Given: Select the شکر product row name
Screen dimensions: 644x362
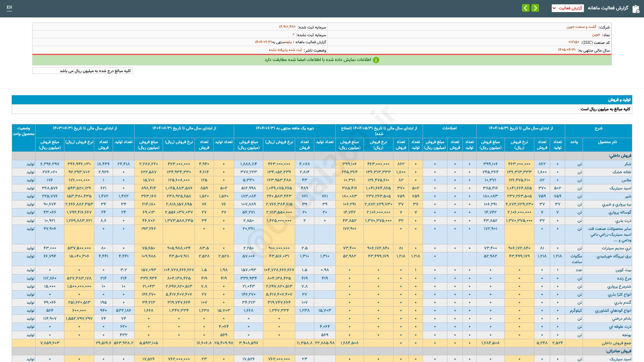Looking at the screenshot, I should [x=628, y=164].
